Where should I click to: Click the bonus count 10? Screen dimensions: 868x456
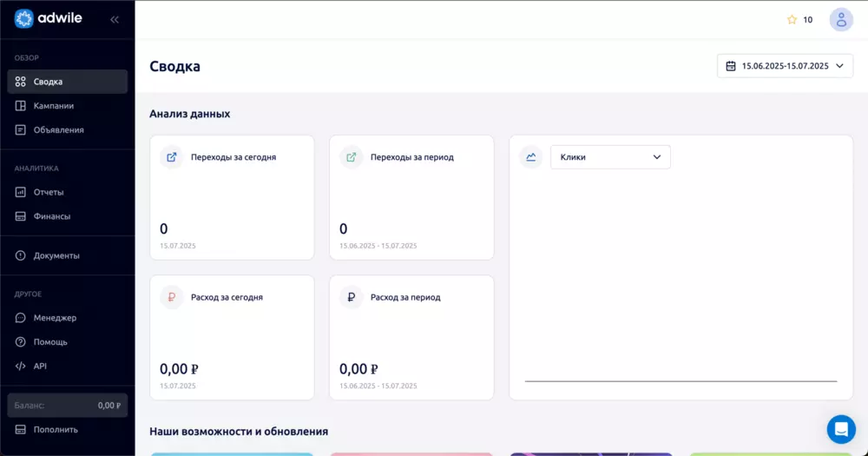coord(807,20)
